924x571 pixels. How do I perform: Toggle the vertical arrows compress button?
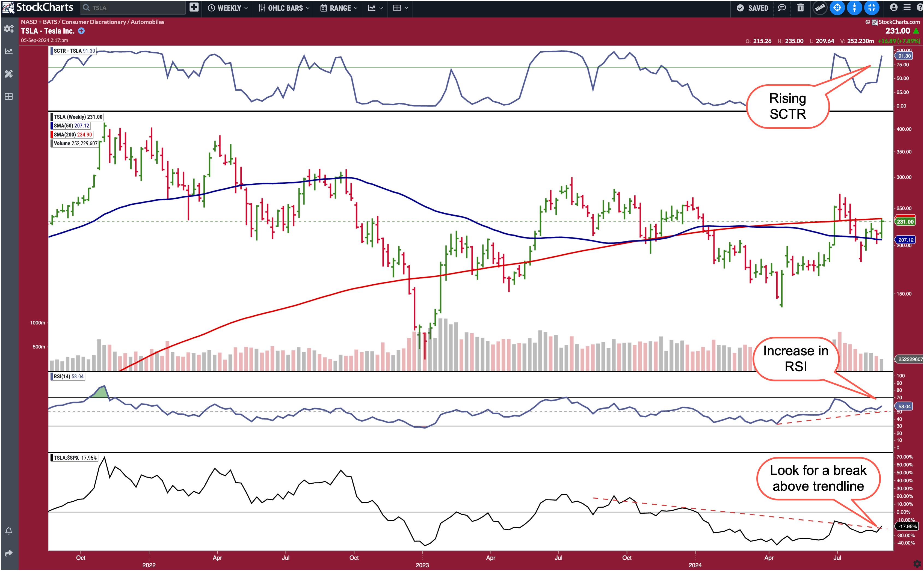click(854, 8)
